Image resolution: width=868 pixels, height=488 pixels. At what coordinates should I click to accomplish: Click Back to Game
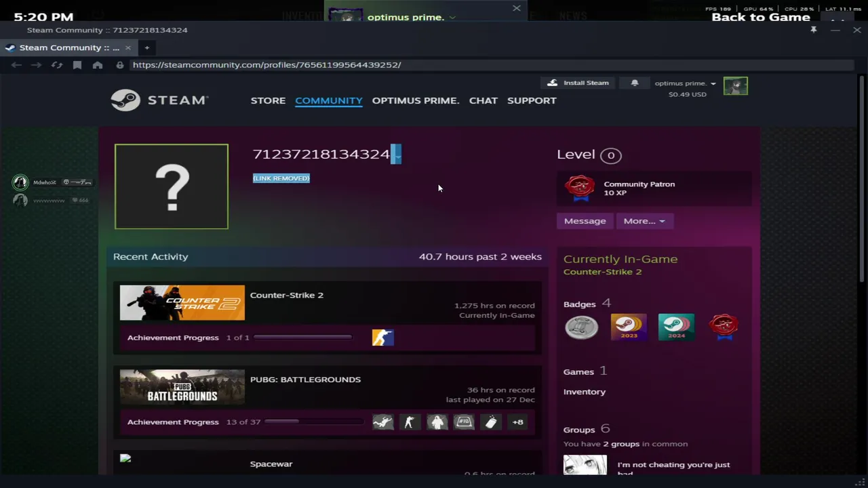[761, 17]
